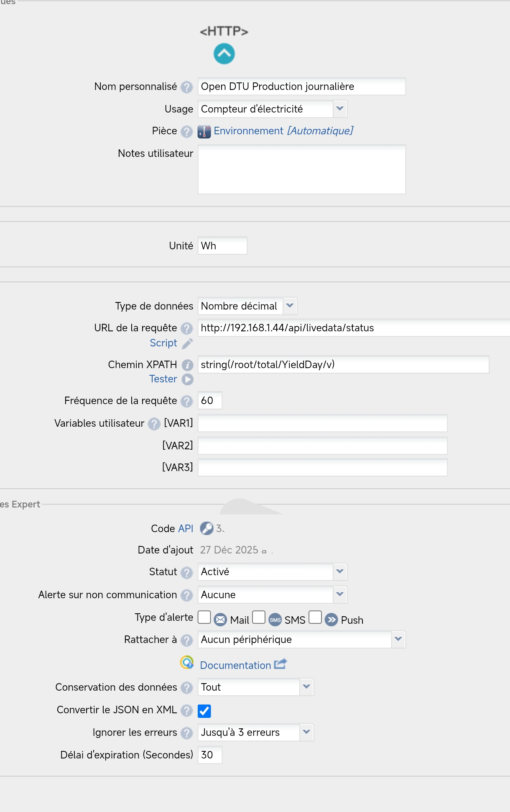Image resolution: width=510 pixels, height=812 pixels.
Task: Click the colorful Documentation search icon
Action: click(x=187, y=662)
